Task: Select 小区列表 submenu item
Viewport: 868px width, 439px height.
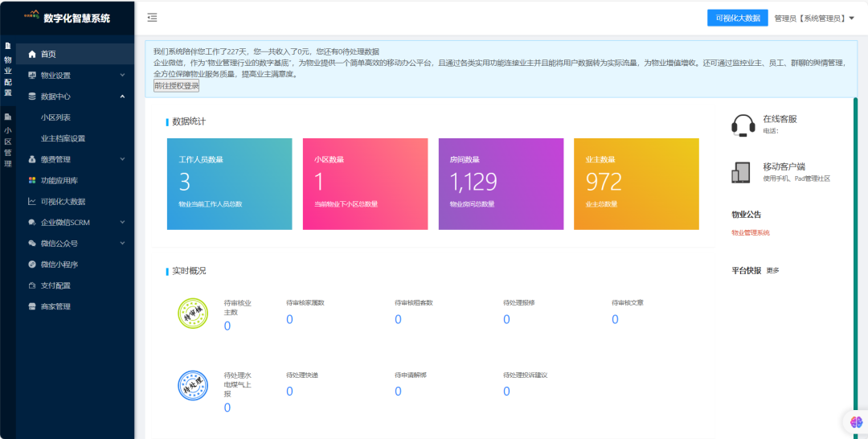Action: click(56, 117)
